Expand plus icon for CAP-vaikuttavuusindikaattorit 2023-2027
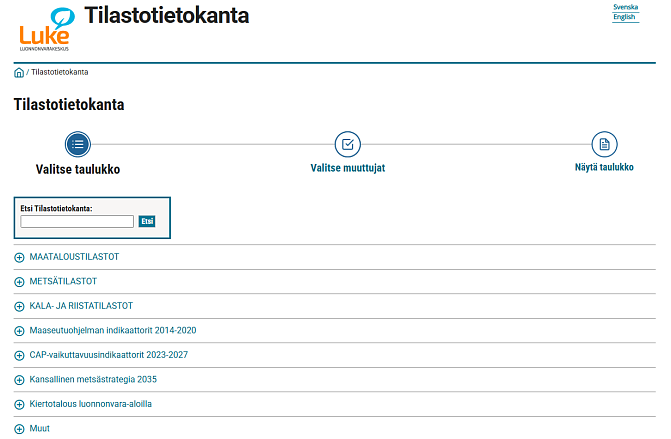The width and height of the screenshot is (671, 439). (19, 355)
